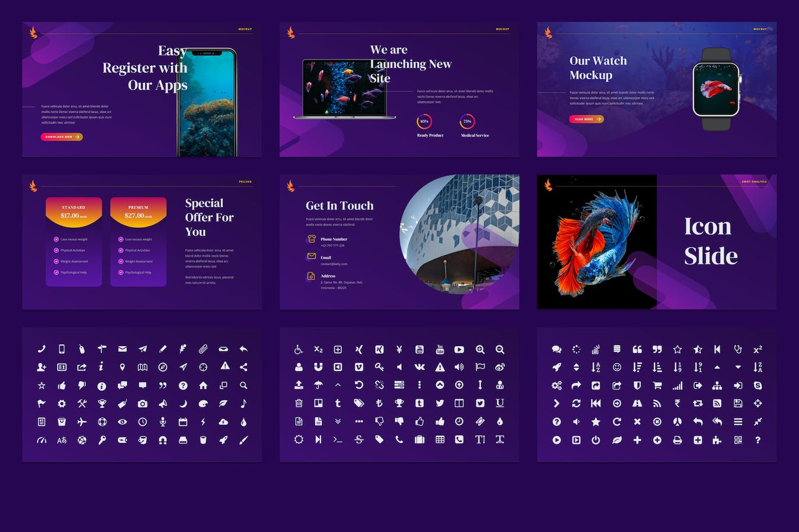Viewport: 799px width, 532px height.
Task: Toggle Physical Activities checkmark in Standard plan
Action: click(56, 250)
